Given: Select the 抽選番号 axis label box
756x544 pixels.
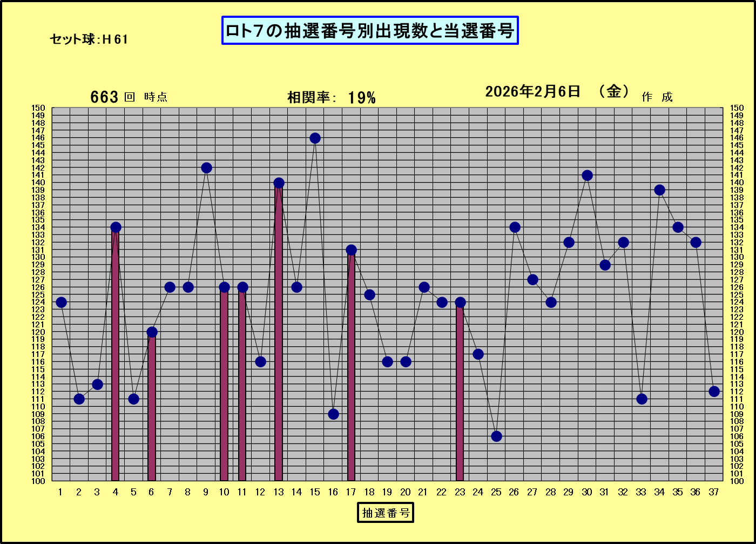Looking at the screenshot, I should [385, 513].
